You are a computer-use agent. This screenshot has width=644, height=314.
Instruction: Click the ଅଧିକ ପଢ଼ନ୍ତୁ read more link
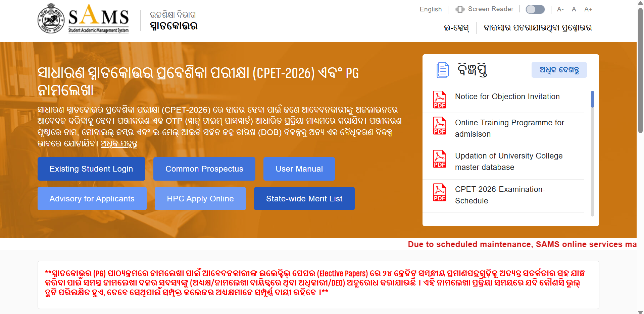coord(119,144)
